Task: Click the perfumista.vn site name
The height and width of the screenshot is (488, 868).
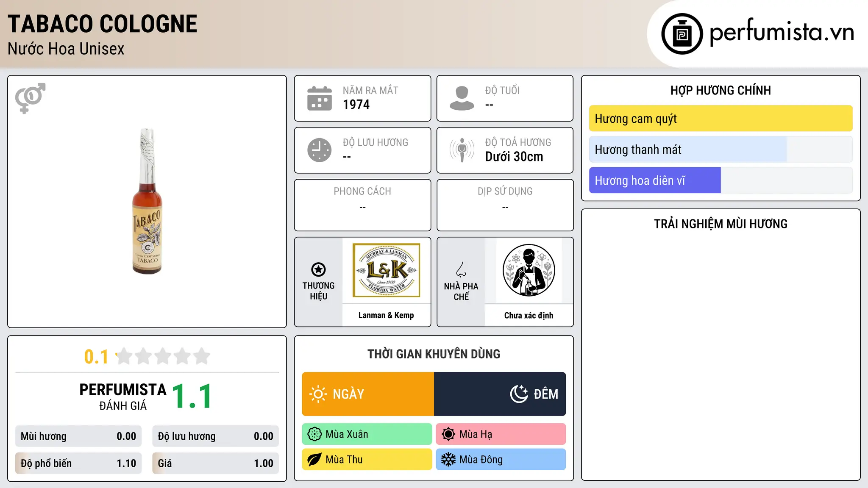Action: (782, 32)
